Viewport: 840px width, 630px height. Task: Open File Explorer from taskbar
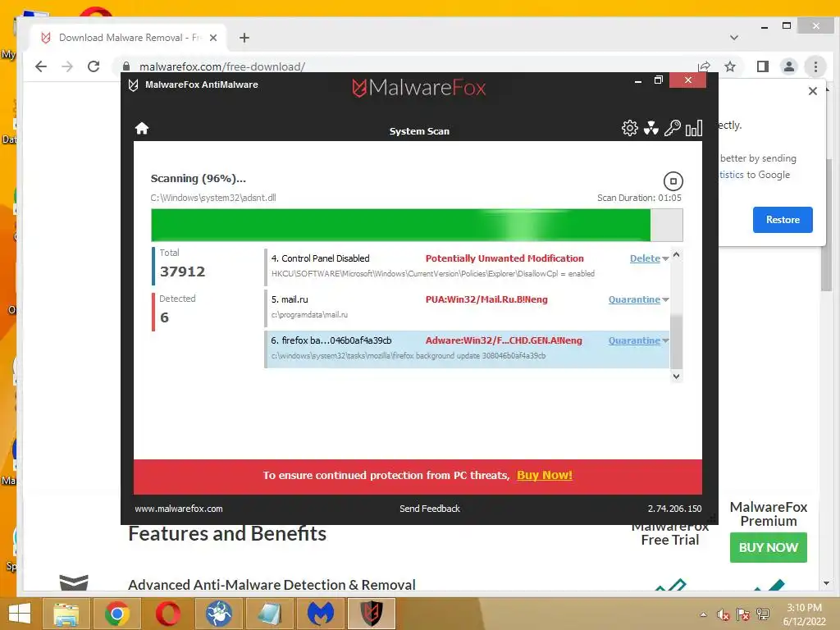click(x=66, y=614)
